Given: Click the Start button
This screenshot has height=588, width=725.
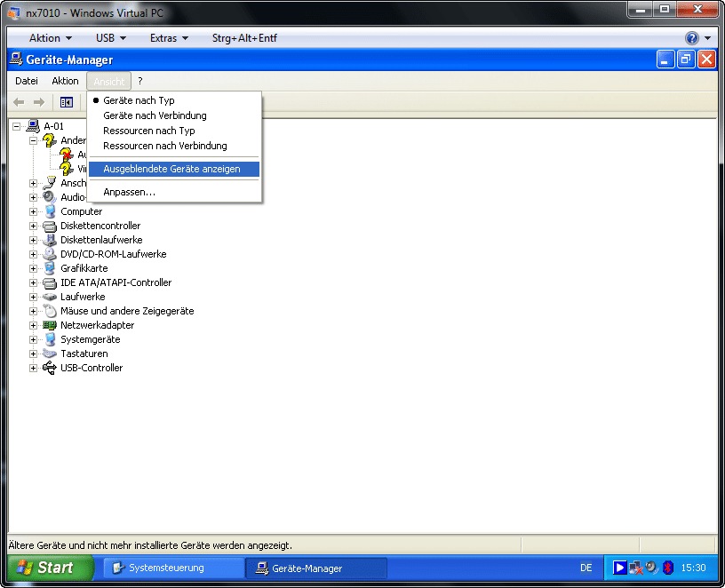Looking at the screenshot, I should (x=50, y=568).
